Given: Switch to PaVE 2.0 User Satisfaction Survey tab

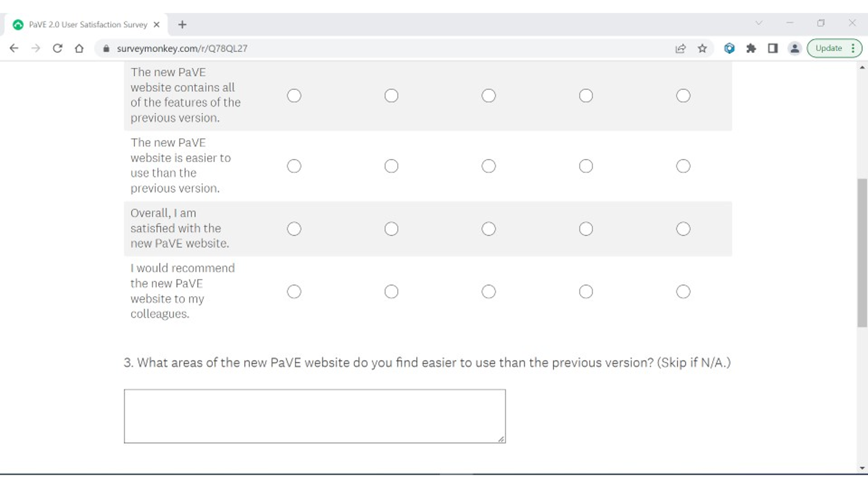Looking at the screenshot, I should (x=87, y=25).
